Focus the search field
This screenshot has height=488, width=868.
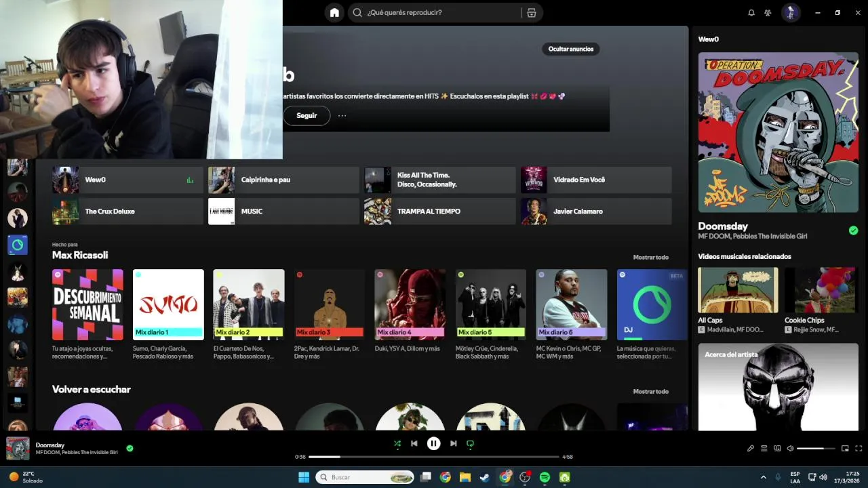point(444,13)
